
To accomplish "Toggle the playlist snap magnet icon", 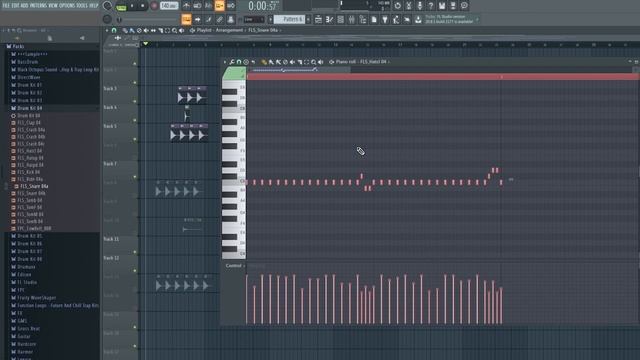I will [114, 30].
